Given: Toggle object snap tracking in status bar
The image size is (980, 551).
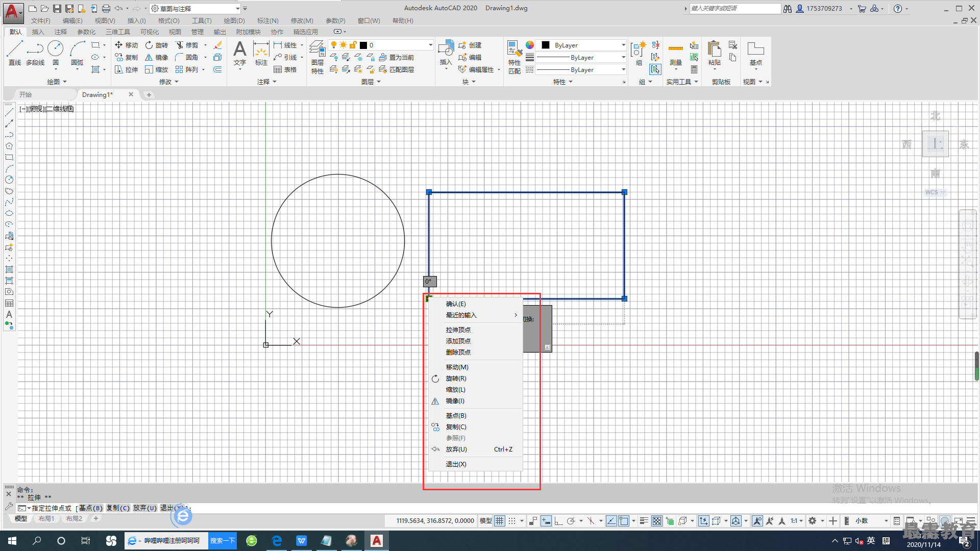Looking at the screenshot, I should click(x=611, y=521).
